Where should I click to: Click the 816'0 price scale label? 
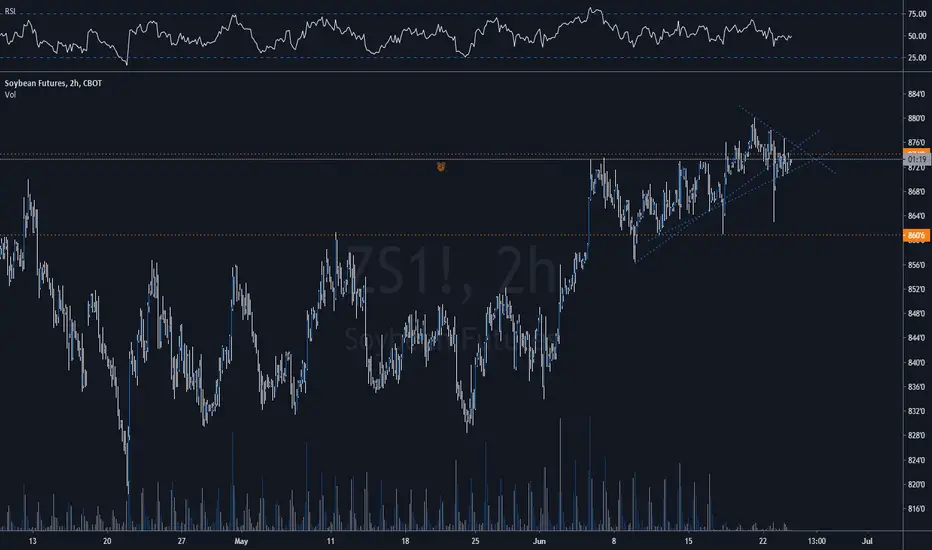pos(917,508)
